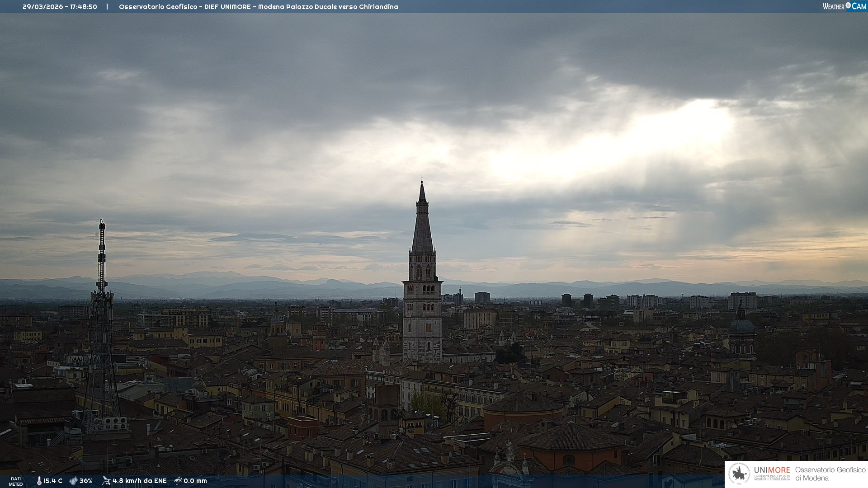
Task: Click the 4.8 km/h da ENE wind reading
Action: point(139,481)
